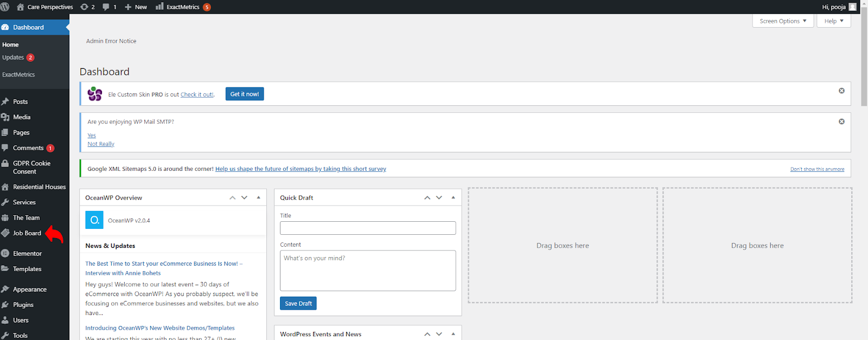Click the Save Draft button

click(298, 303)
